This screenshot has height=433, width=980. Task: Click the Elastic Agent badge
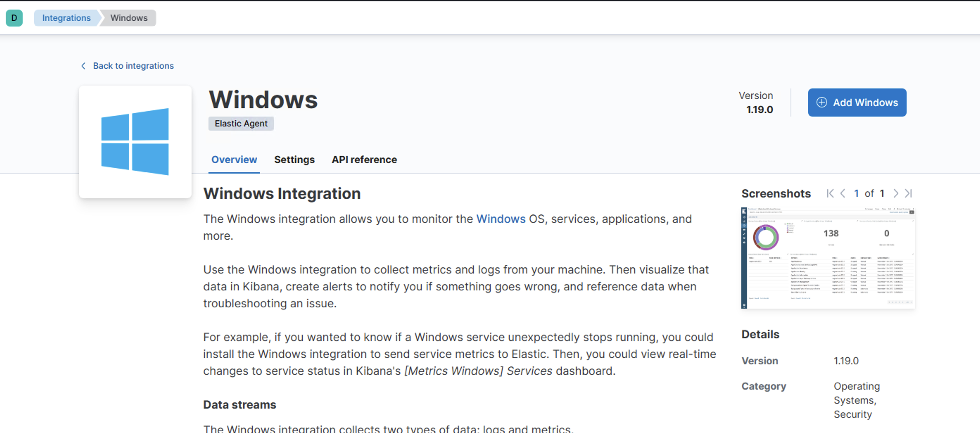tap(241, 124)
